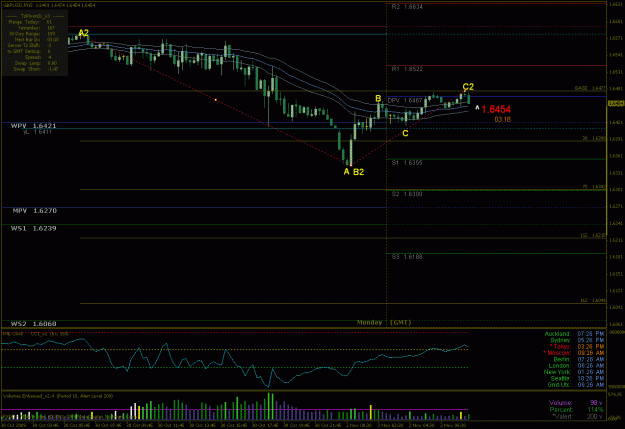Click the 30 Day Range row

32,34
